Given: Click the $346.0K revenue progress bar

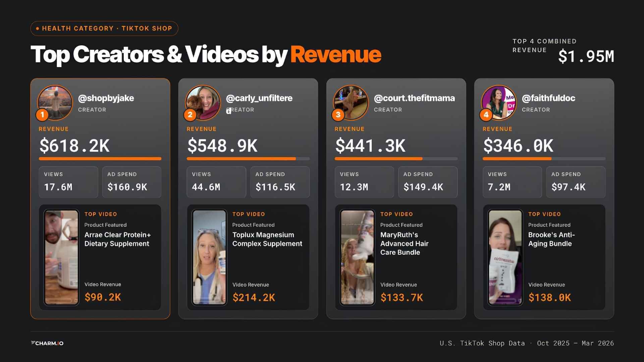Looking at the screenshot, I should (x=544, y=159).
